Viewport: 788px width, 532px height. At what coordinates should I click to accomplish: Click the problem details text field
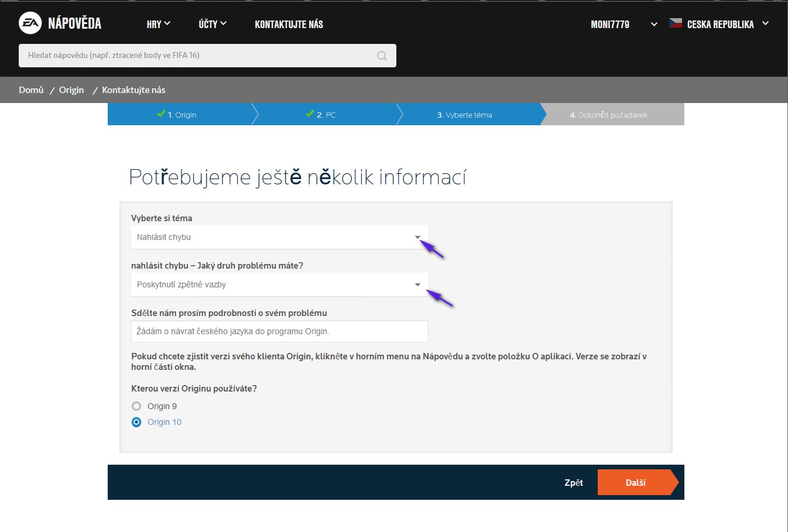pyautogui.click(x=280, y=331)
